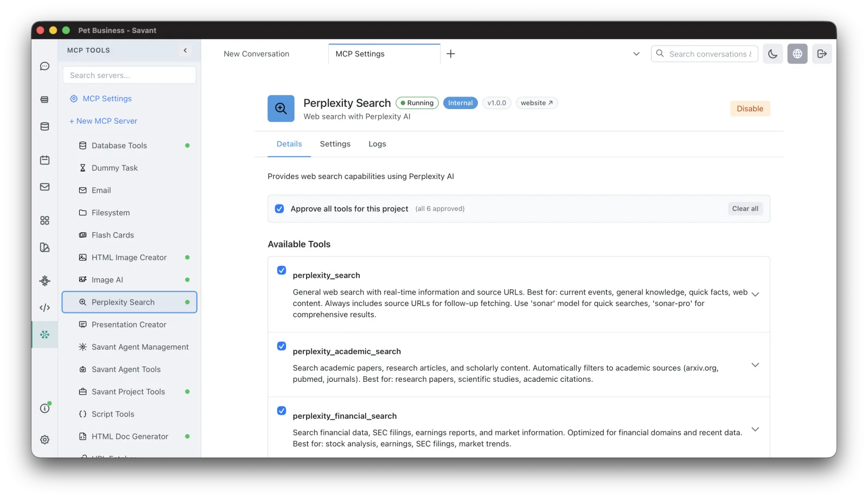Add a new tab with plus icon
This screenshot has width=868, height=499.
coord(451,54)
